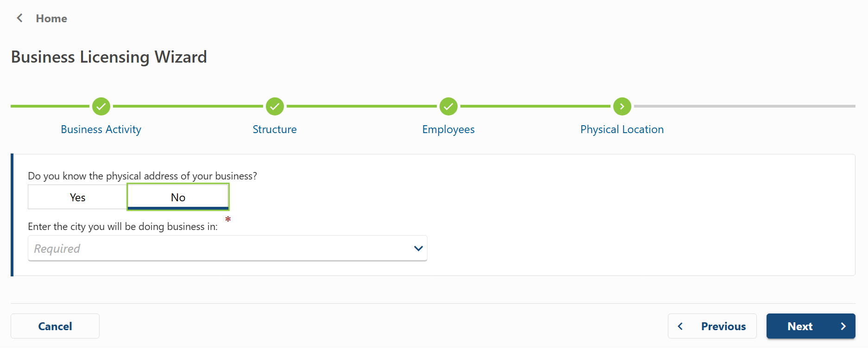Click the gray unfinished progress bar segment

pyautogui.click(x=744, y=106)
